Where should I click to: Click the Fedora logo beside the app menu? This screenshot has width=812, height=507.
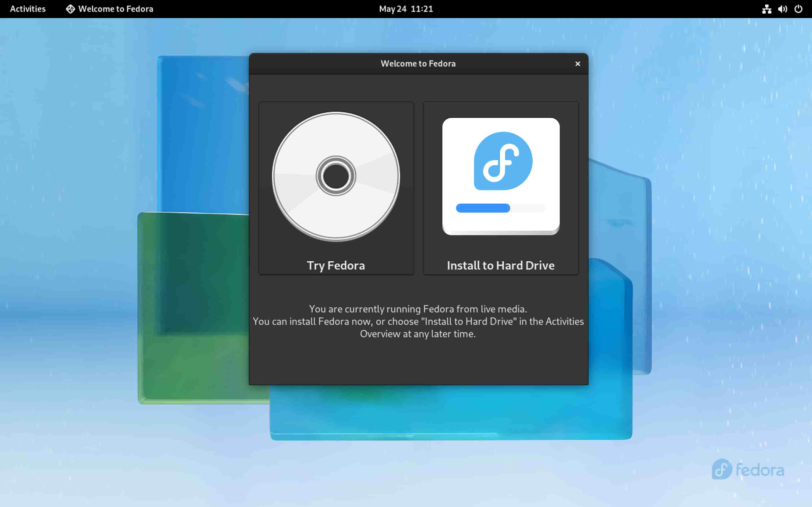(71, 9)
